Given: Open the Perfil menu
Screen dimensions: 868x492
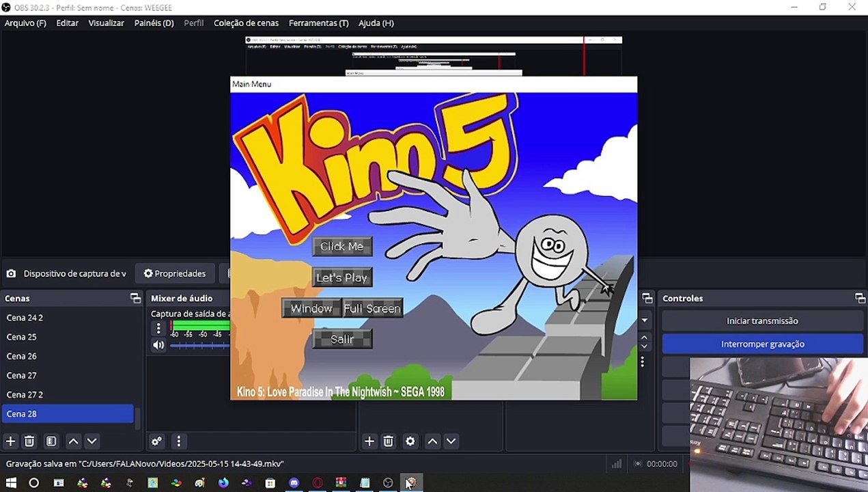Looking at the screenshot, I should click(x=194, y=23).
